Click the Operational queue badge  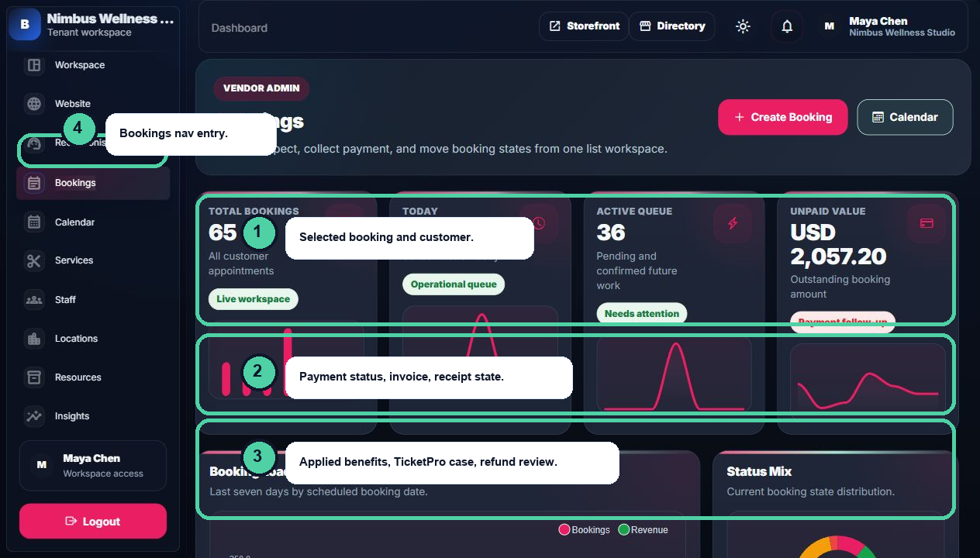[x=454, y=284]
